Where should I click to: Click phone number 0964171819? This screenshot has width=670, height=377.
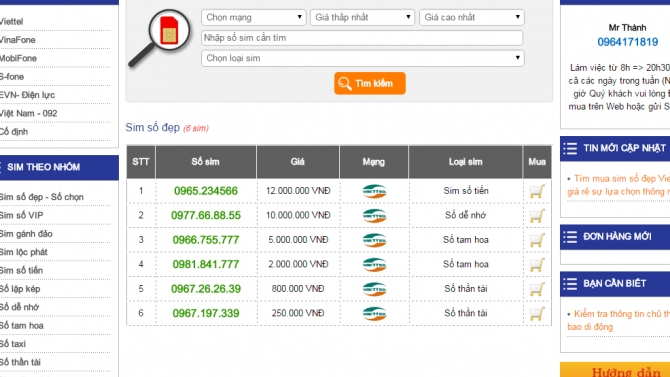point(628,42)
